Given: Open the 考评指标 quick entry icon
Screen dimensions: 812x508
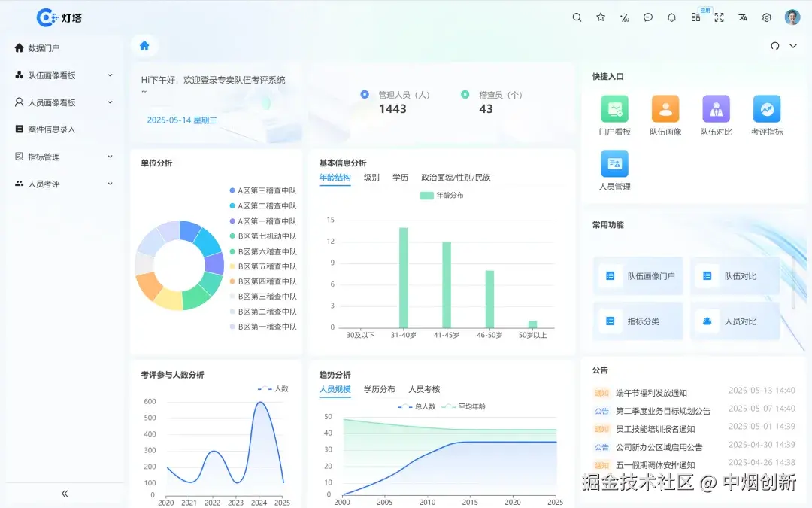Looking at the screenshot, I should (766, 110).
